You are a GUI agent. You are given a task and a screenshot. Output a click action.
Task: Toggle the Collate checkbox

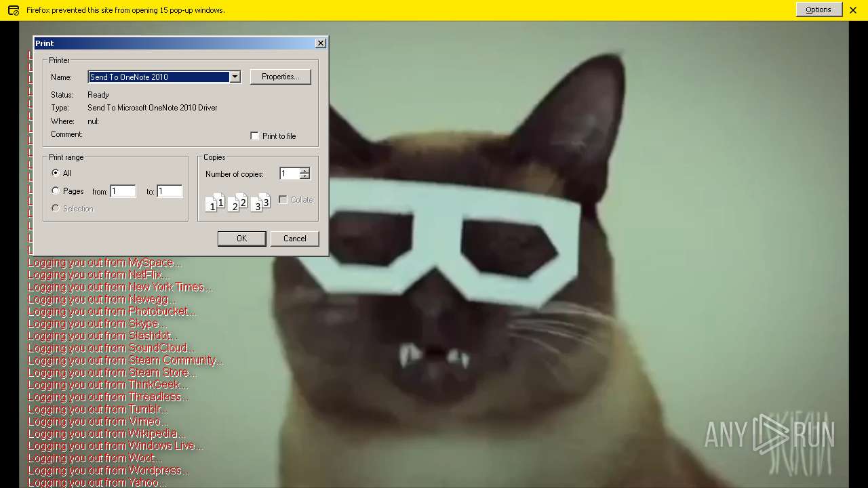(283, 200)
